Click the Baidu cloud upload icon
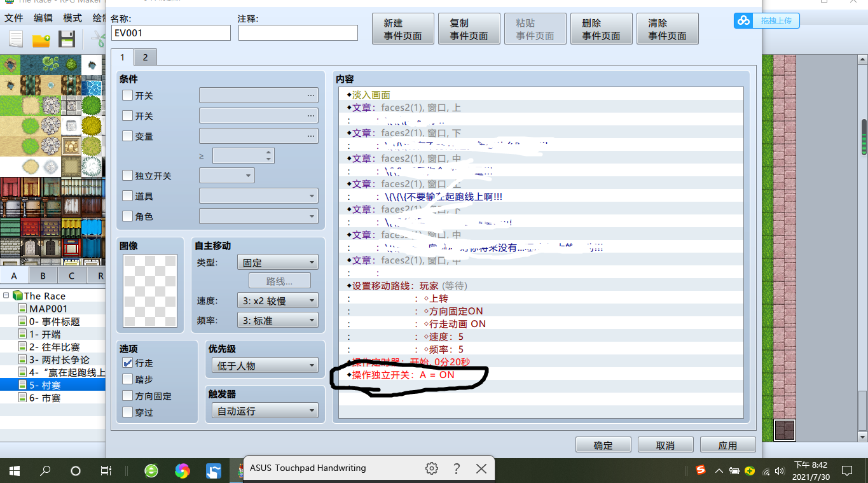 744,21
